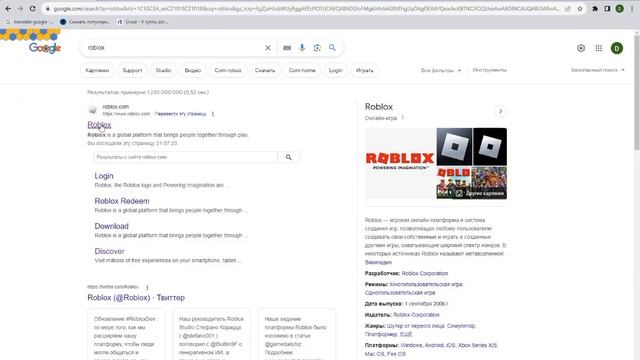Click the roblox.com site search field
Viewport: 640px width, 360px height.
pyautogui.click(x=186, y=157)
